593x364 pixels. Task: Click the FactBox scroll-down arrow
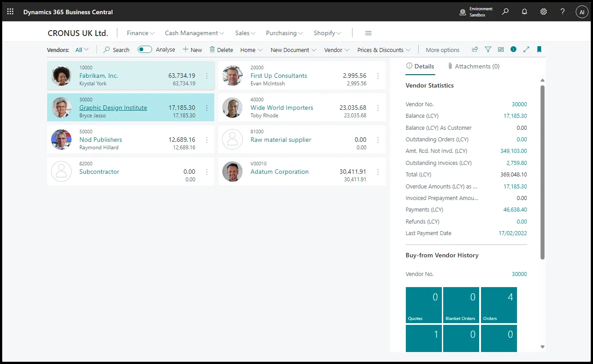click(x=542, y=347)
